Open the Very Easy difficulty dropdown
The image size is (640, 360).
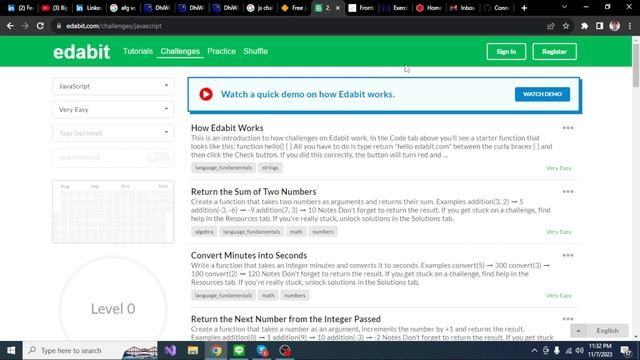click(113, 109)
